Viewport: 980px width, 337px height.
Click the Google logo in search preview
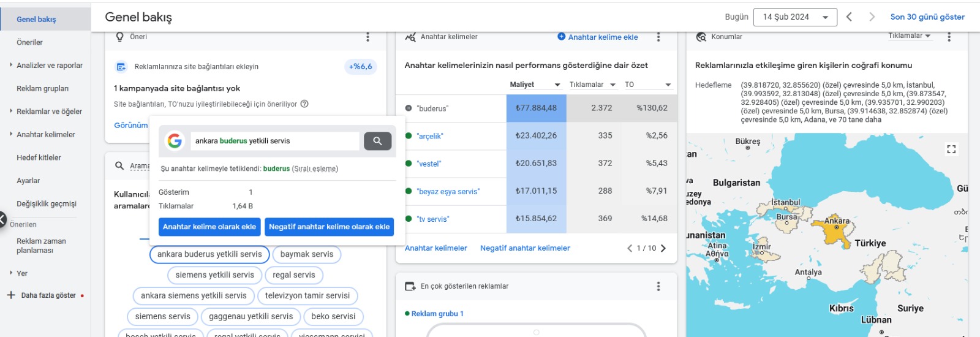click(175, 141)
